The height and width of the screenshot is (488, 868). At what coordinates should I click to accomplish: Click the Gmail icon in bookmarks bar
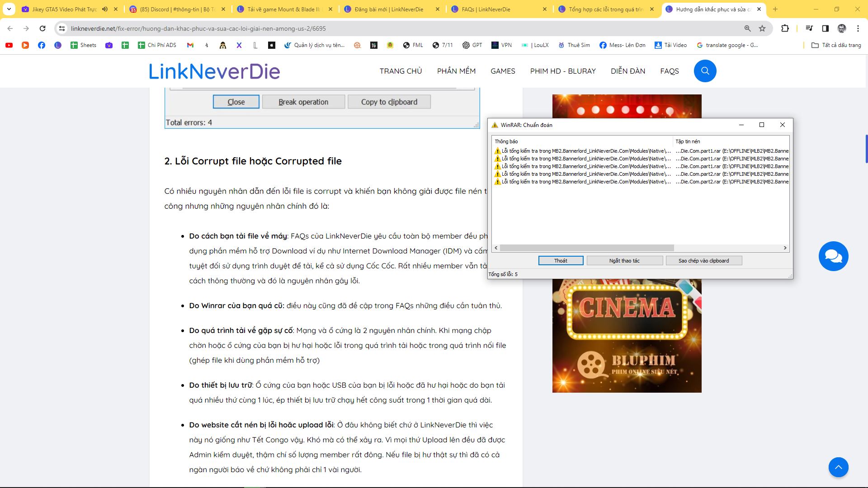(x=190, y=45)
